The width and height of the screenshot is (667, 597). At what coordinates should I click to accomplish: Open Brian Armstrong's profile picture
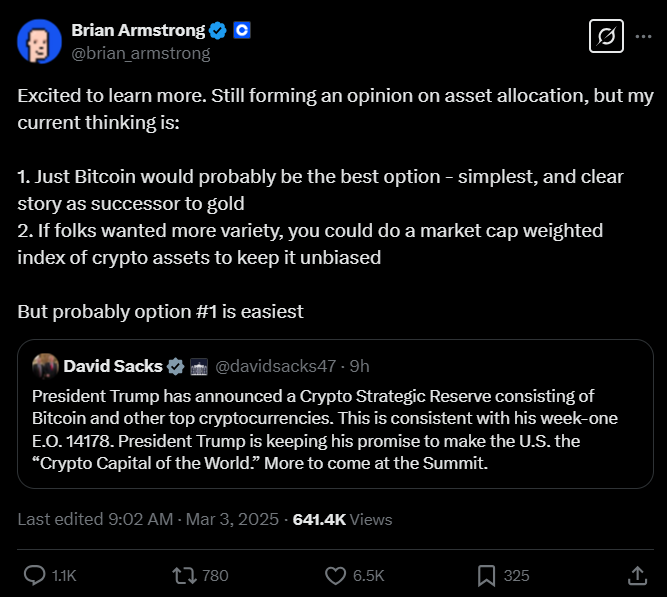(x=38, y=40)
